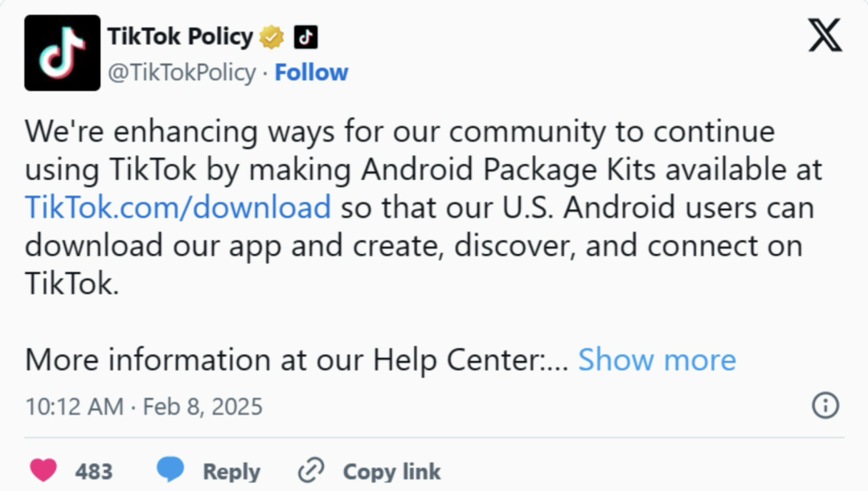Click the opening words "We're enhancing ways"
The image size is (868, 491).
click(x=141, y=132)
